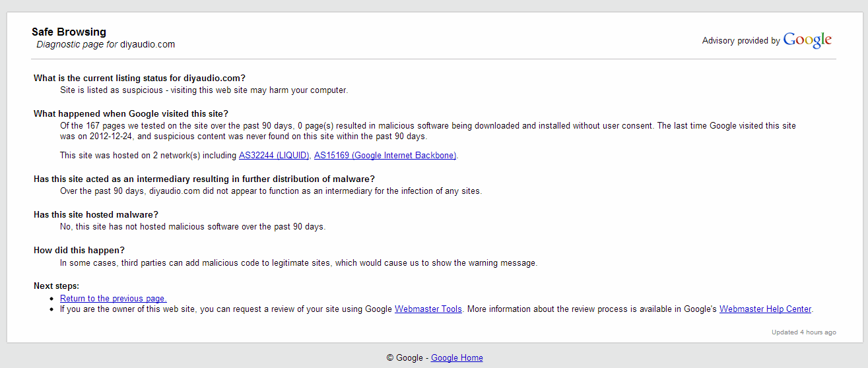Open the AS15169 (Google Internet Backbone) link
Screen dimensions: 868x368
tap(385, 156)
